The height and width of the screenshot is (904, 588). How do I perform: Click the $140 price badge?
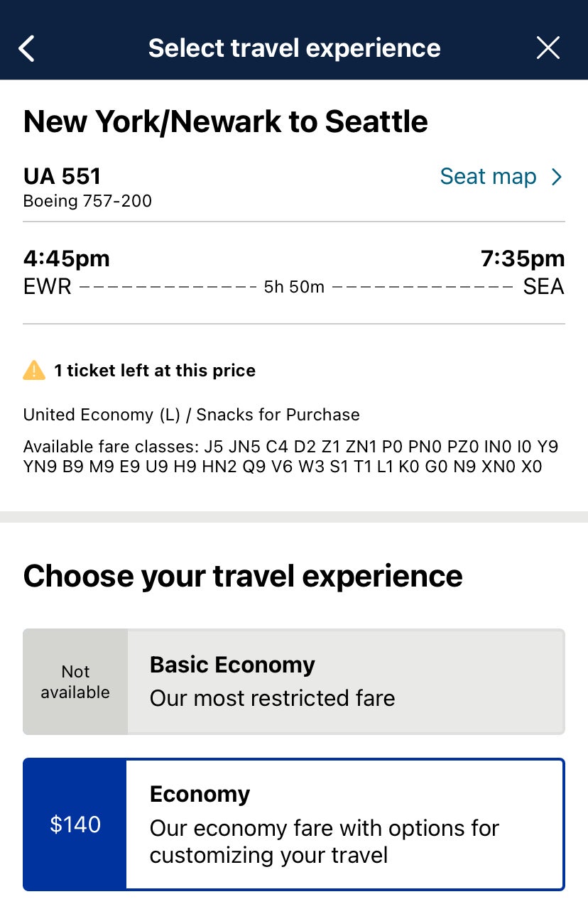pyautogui.click(x=75, y=824)
